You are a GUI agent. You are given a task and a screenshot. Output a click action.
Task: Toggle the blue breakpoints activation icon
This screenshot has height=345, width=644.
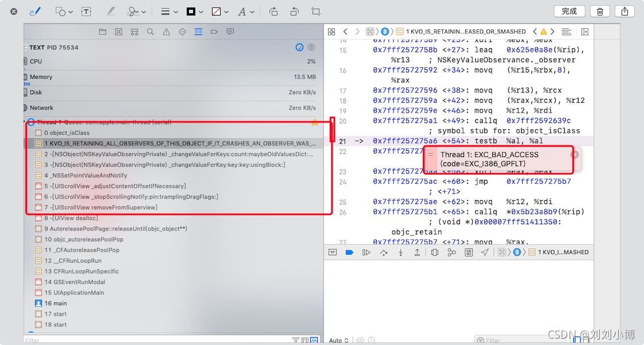pos(349,252)
